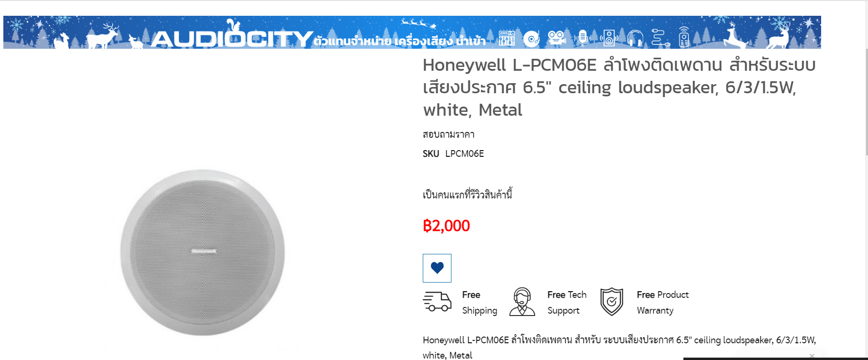Click the headphones icon in banner
Screen dimensions: 868x360
(635, 38)
